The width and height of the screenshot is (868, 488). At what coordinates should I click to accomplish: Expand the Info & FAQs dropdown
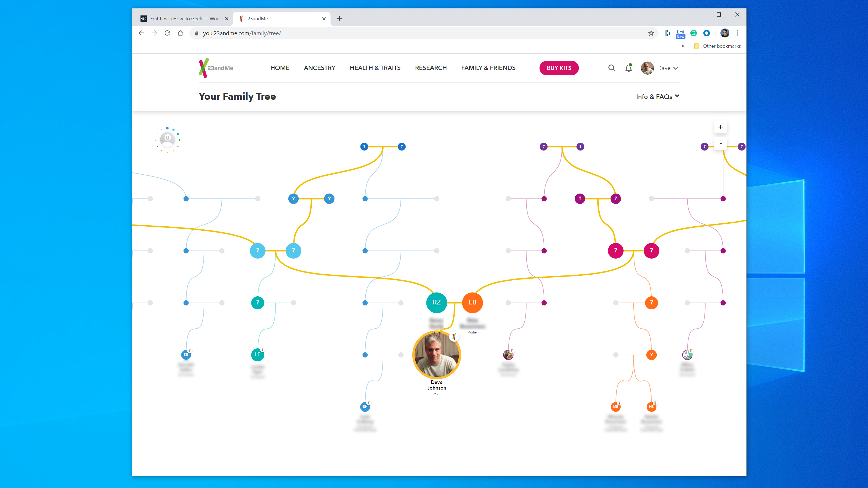click(x=657, y=96)
